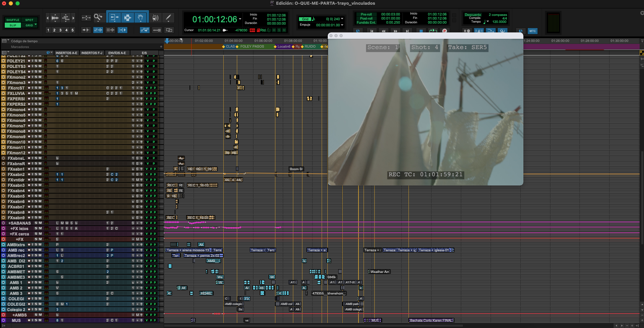Toggle the Pre-roll button

point(366,15)
